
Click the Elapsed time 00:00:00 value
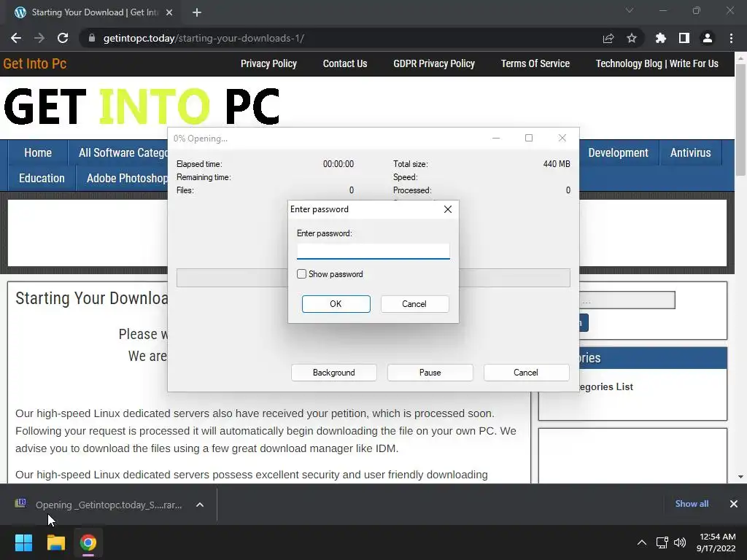click(x=338, y=164)
